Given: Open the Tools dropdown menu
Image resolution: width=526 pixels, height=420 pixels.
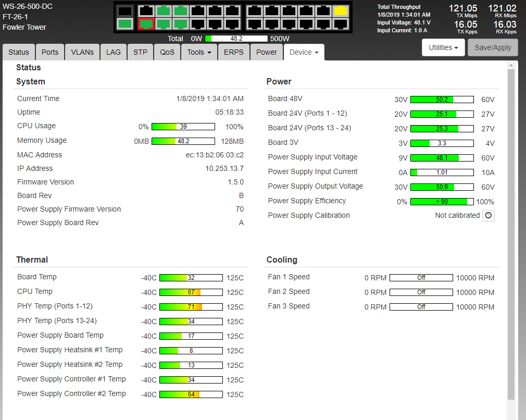Looking at the screenshot, I should pos(199,52).
